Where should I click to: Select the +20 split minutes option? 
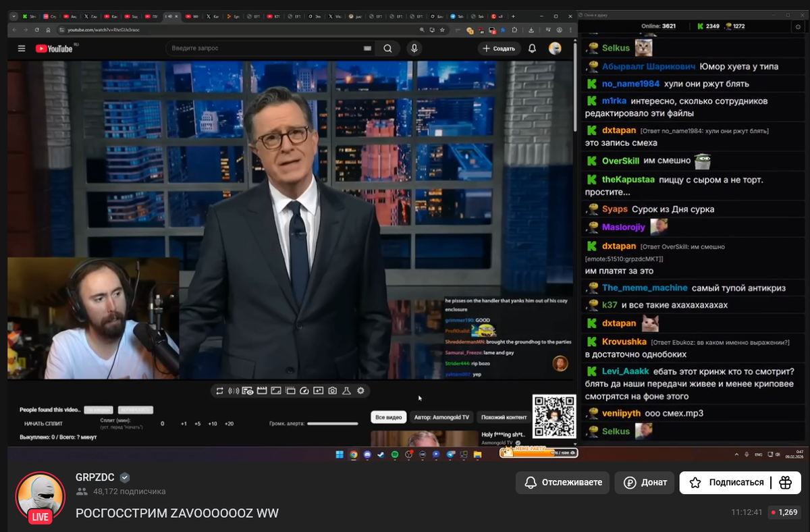click(x=229, y=423)
